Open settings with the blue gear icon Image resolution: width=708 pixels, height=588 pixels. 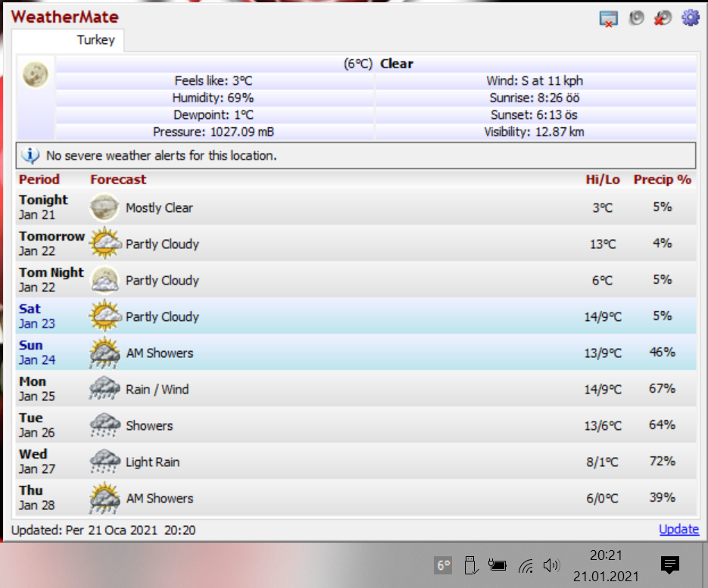pyautogui.click(x=691, y=18)
